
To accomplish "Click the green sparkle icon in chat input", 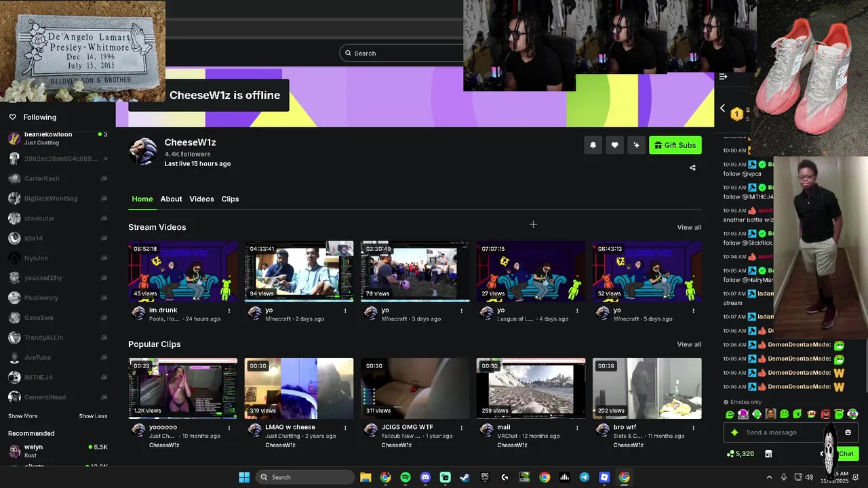I will (734, 432).
